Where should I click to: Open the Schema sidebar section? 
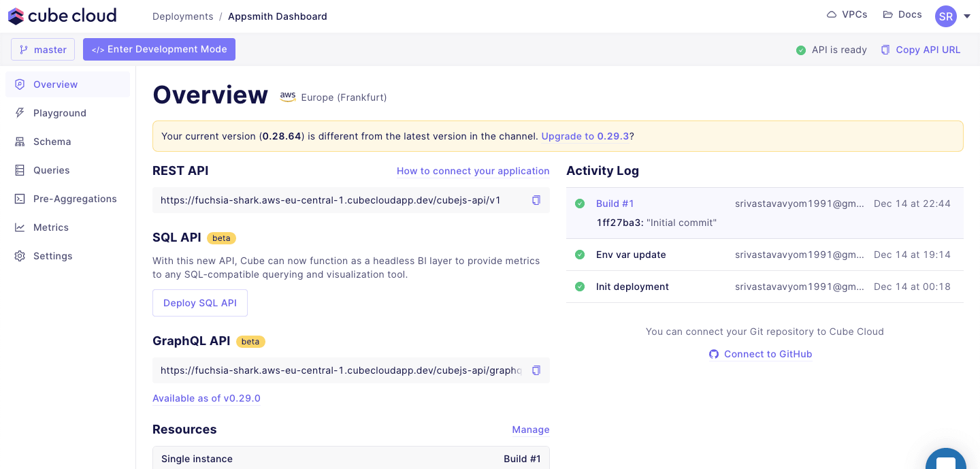tap(52, 142)
